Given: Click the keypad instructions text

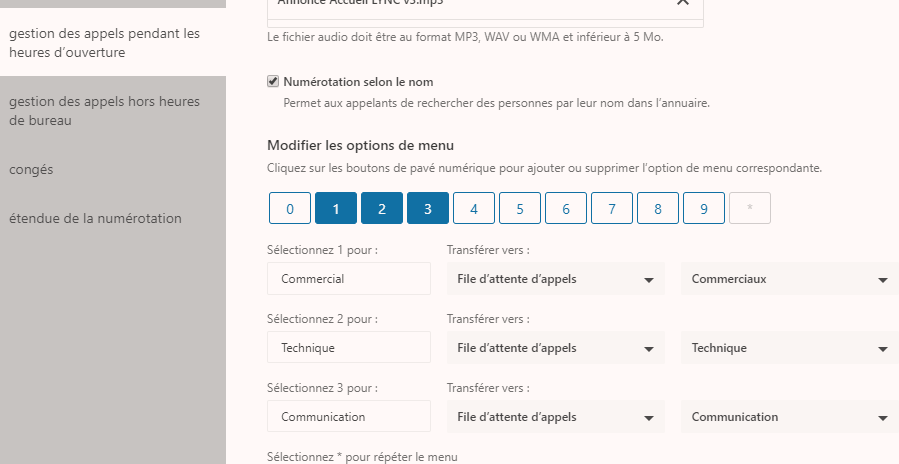Looking at the screenshot, I should [x=544, y=168].
